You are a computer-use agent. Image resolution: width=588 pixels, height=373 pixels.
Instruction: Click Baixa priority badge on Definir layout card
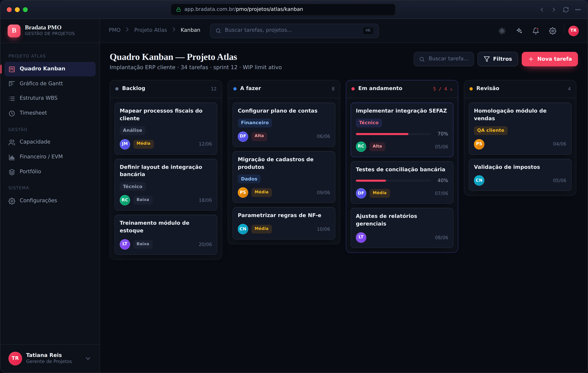[143, 200]
